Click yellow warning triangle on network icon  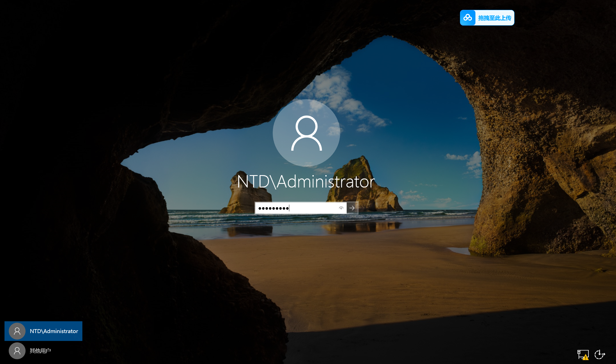tap(585, 357)
